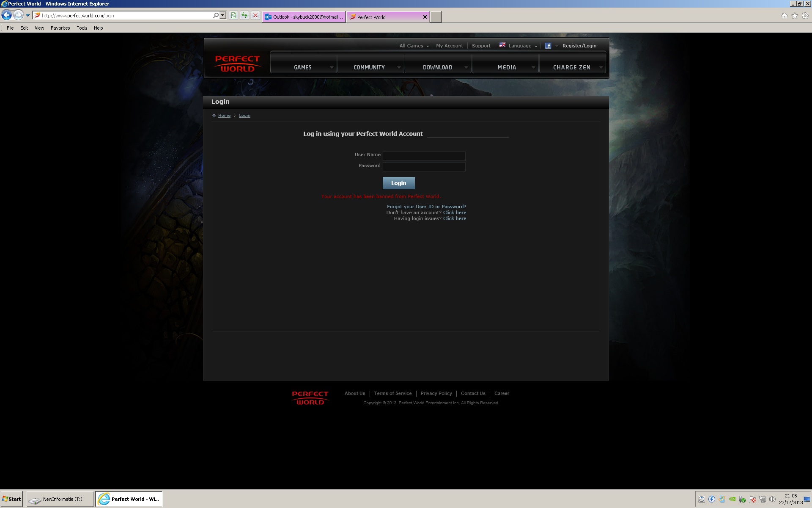Switch to the Outlook tab
The height and width of the screenshot is (508, 812).
(x=304, y=17)
